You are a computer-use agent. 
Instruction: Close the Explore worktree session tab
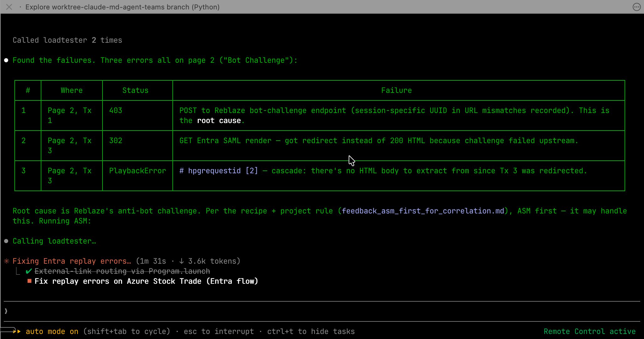click(x=9, y=7)
